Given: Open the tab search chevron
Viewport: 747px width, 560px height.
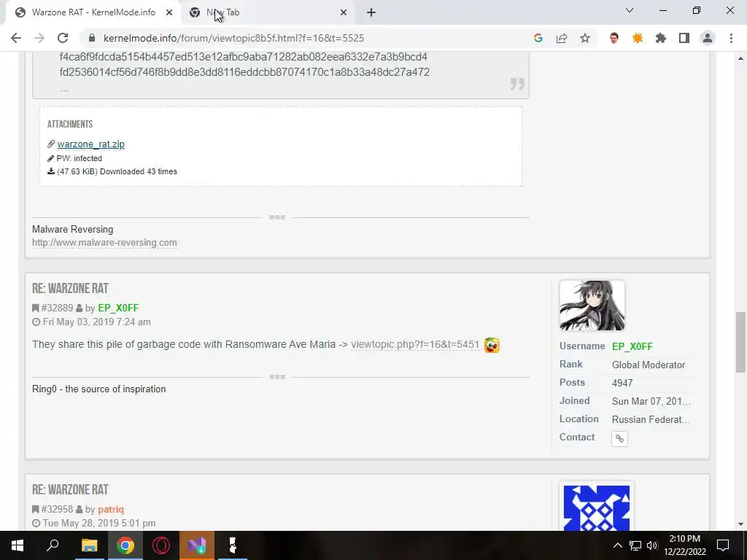Looking at the screenshot, I should pos(630,10).
